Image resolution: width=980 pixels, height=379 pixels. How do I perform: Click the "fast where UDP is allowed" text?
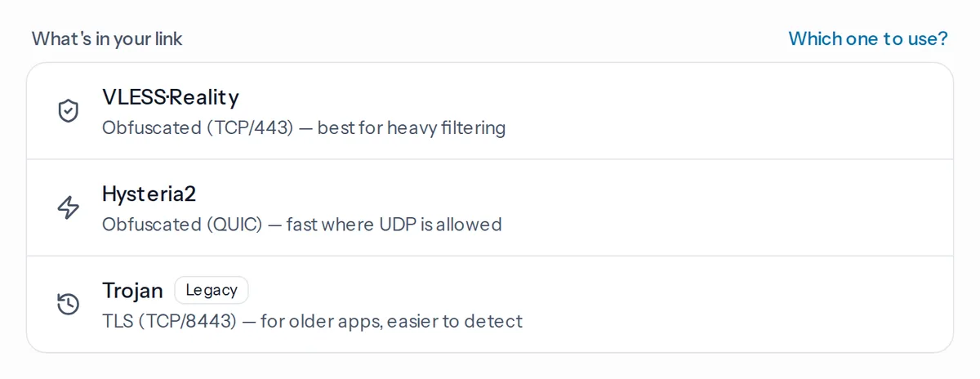tap(394, 225)
